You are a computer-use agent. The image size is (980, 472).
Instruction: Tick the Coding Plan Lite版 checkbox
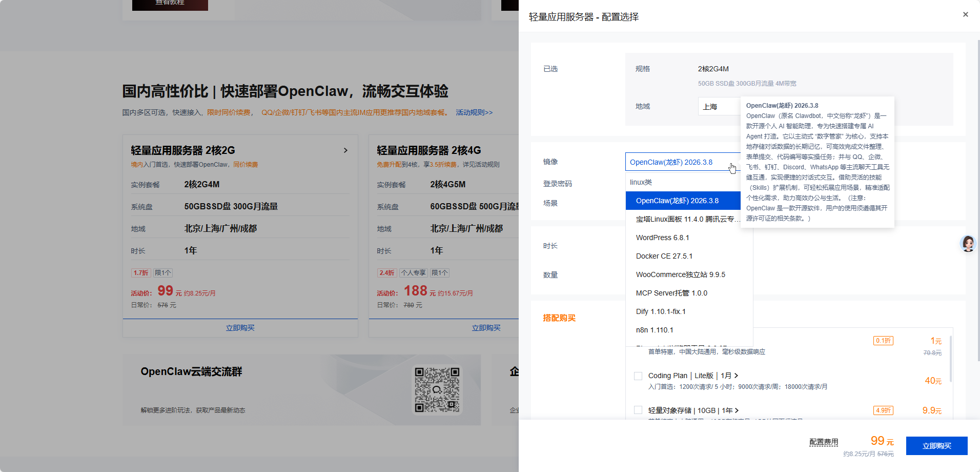(638, 376)
